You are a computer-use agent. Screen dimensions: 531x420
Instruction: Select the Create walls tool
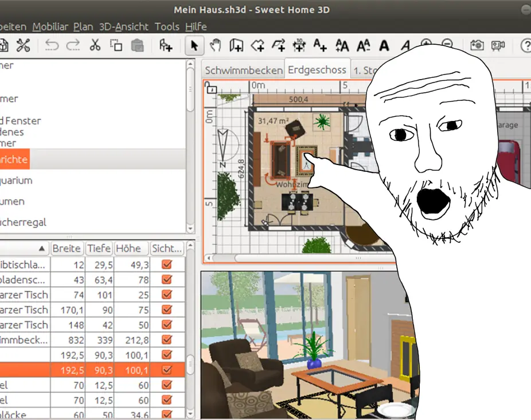(x=236, y=45)
